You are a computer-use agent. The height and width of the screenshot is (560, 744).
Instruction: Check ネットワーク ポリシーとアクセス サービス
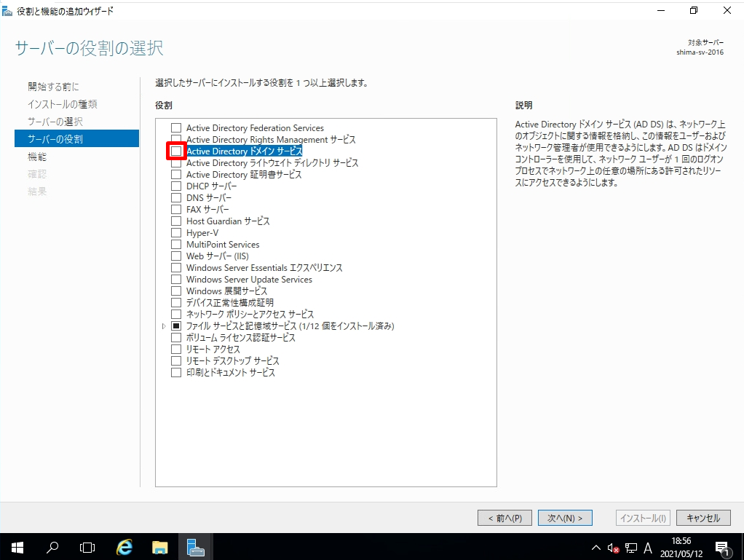(x=176, y=314)
